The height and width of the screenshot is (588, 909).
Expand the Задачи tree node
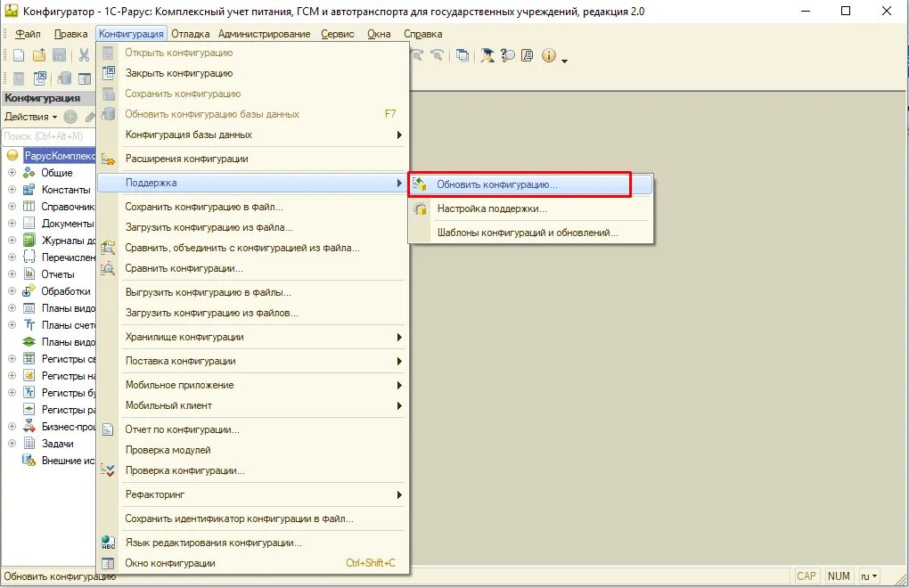pyautogui.click(x=12, y=444)
